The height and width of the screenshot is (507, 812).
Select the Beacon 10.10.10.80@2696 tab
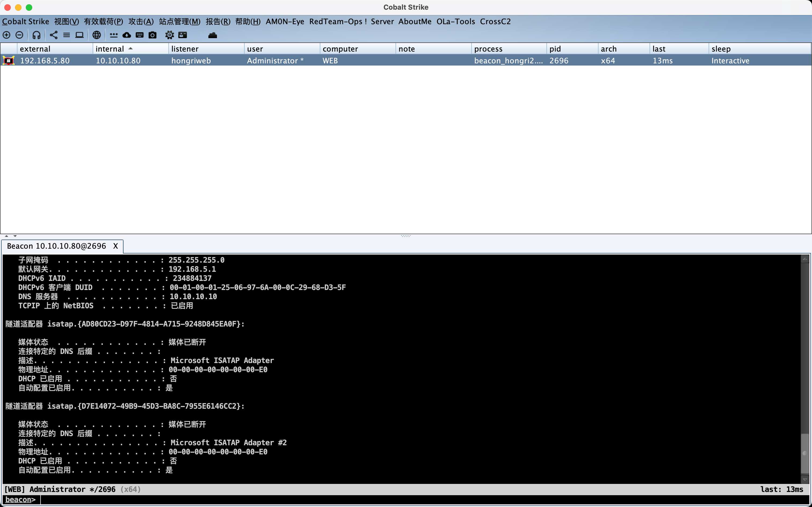tap(56, 246)
